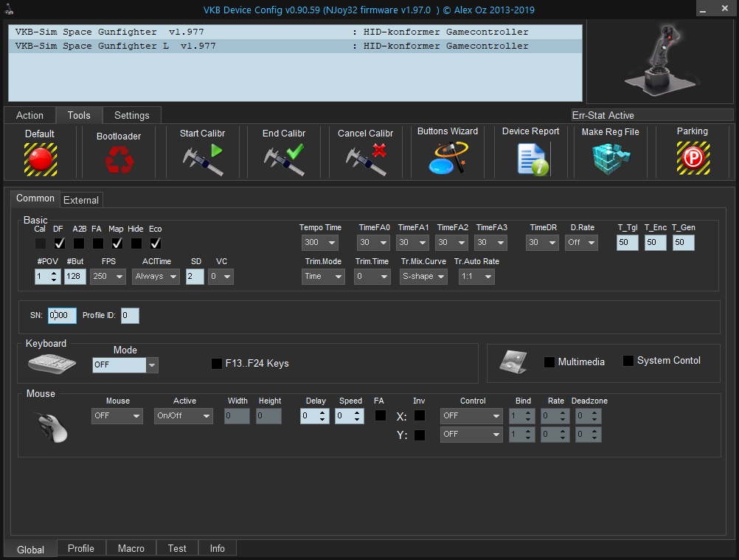The height and width of the screenshot is (560, 739).
Task: Switch to the Action tab
Action: (x=30, y=116)
